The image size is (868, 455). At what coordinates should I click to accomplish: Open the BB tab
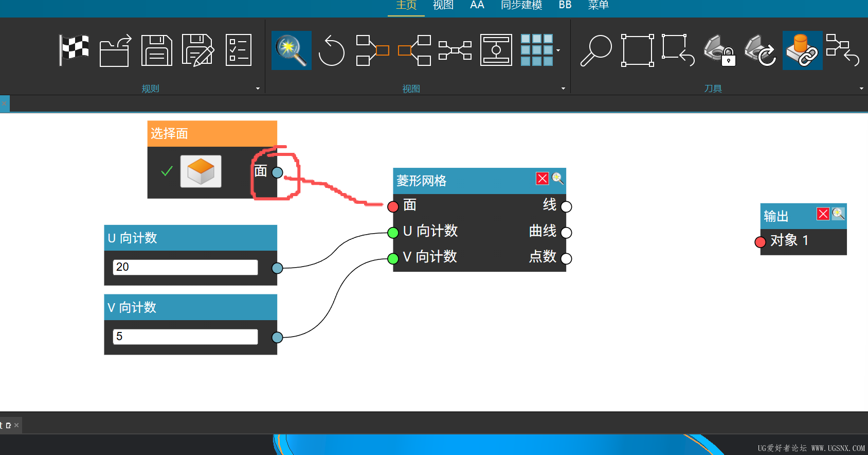click(x=565, y=6)
